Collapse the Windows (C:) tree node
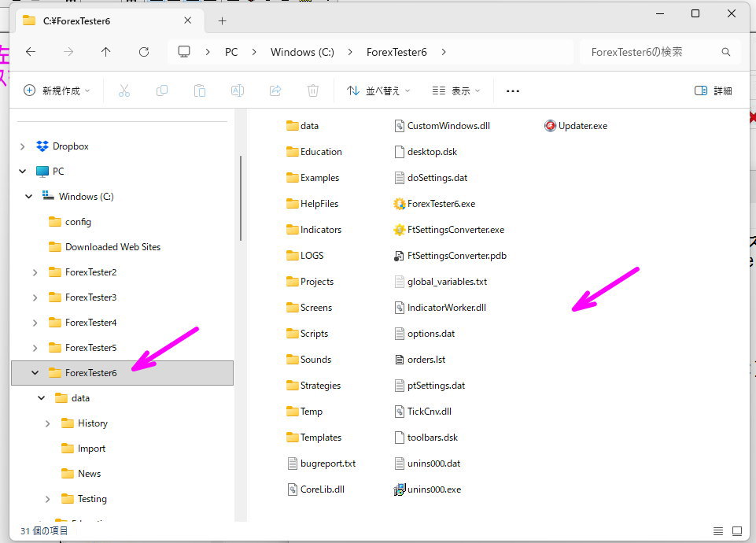The width and height of the screenshot is (756, 543). [x=29, y=196]
